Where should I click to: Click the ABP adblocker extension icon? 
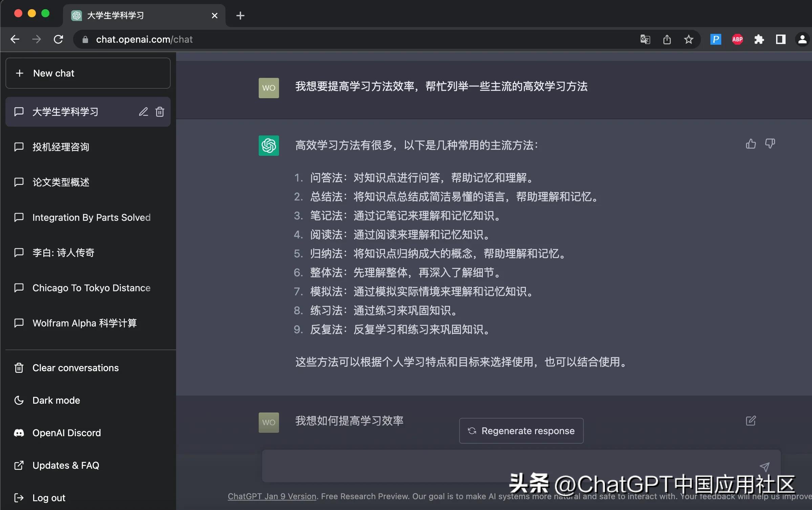[737, 39]
